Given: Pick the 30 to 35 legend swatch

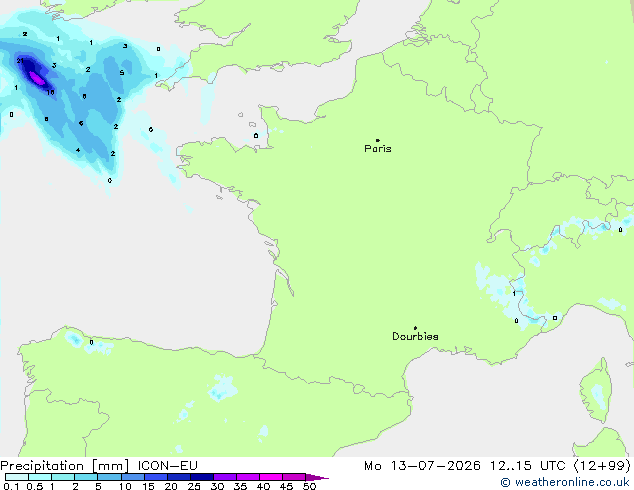Looking at the screenshot, I should pyautogui.click(x=224, y=477).
